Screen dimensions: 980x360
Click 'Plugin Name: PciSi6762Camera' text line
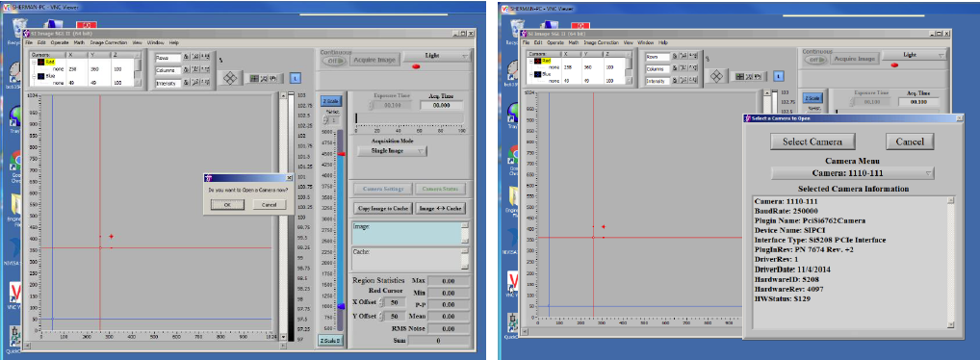pyautogui.click(x=810, y=220)
